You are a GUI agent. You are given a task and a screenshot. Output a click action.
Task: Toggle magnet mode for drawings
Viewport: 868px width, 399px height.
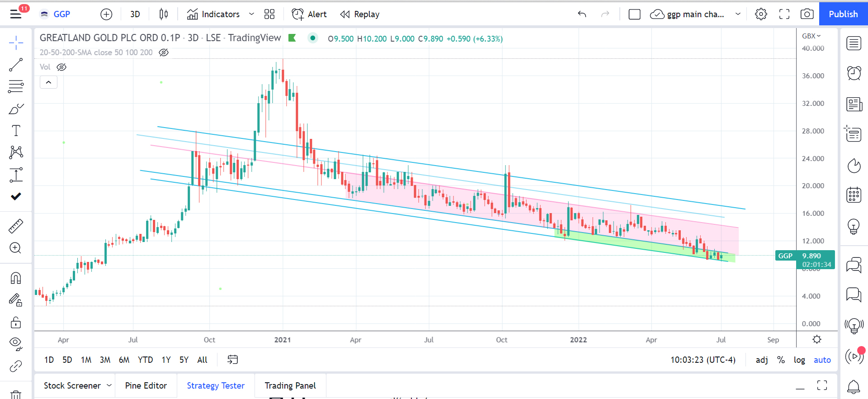click(x=16, y=278)
